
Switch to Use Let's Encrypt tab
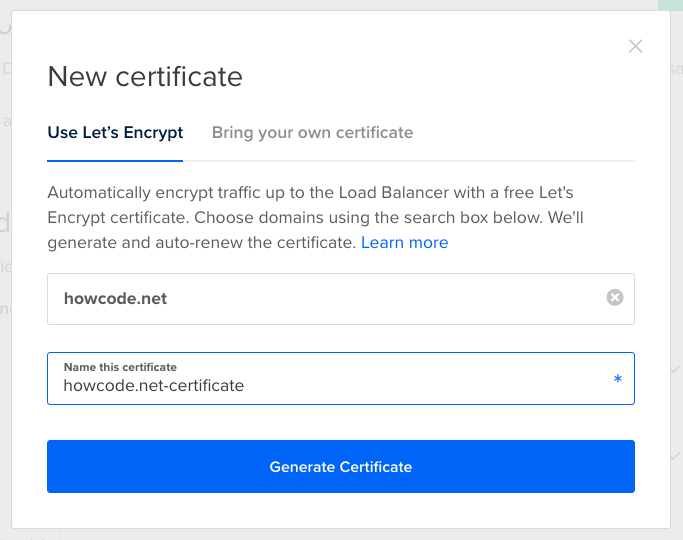115,132
